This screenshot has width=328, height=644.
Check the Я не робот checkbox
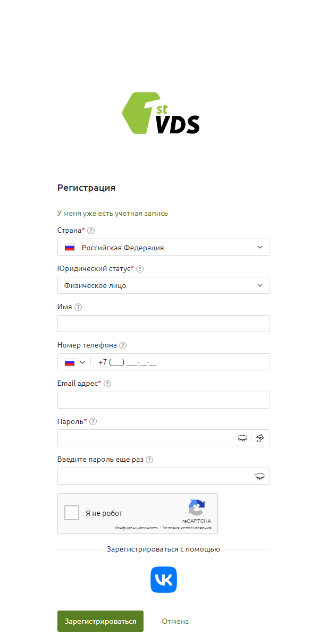tap(72, 513)
